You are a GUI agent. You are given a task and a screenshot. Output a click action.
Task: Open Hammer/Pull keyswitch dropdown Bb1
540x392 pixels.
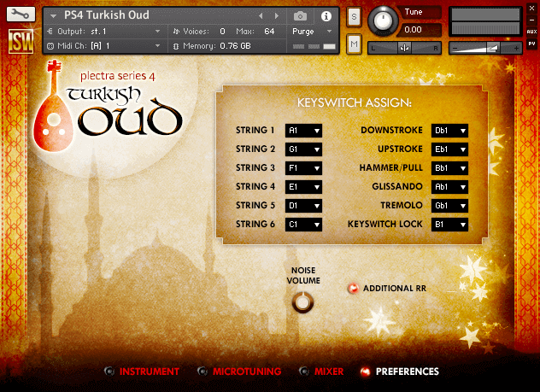pos(449,168)
